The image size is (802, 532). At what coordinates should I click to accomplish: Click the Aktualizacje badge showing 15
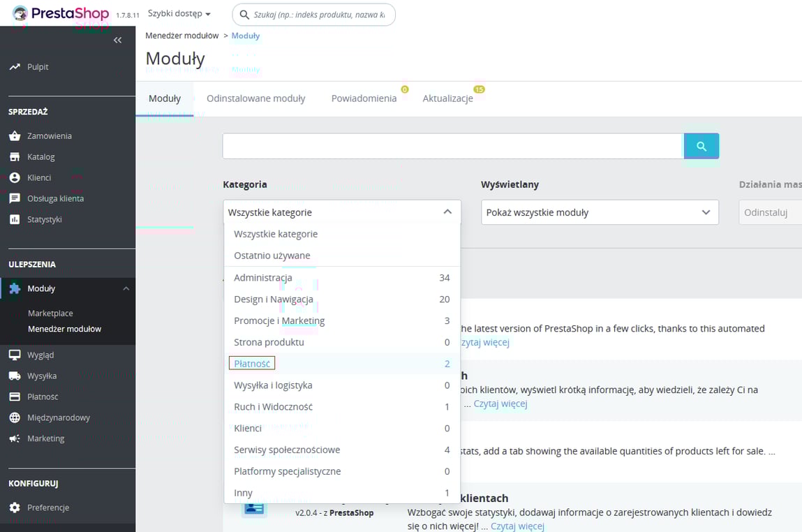tap(479, 89)
